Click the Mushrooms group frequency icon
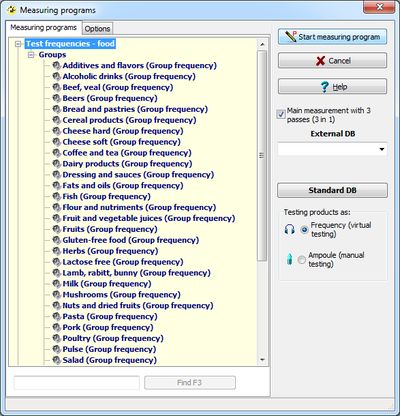The width and height of the screenshot is (400, 416). [57, 295]
